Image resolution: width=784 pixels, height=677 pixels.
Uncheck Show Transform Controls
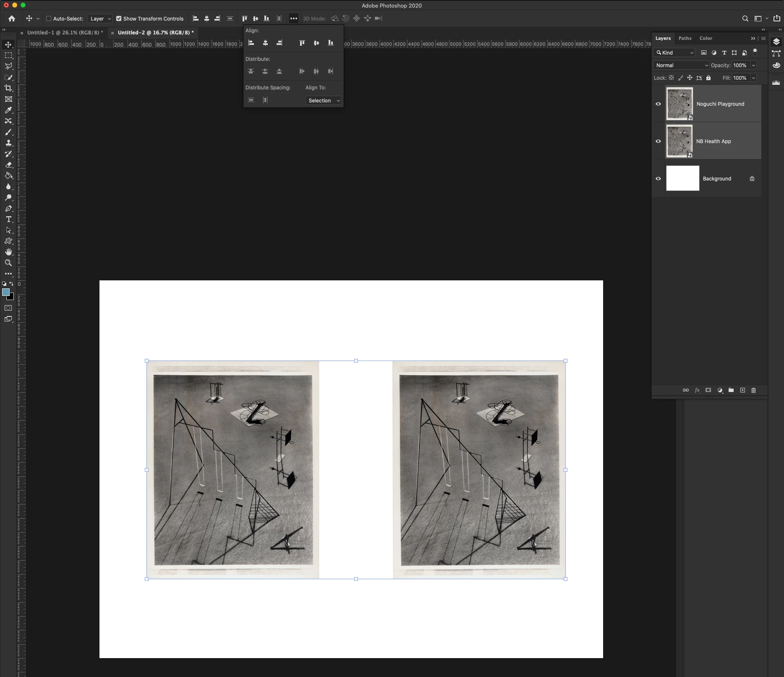(119, 18)
